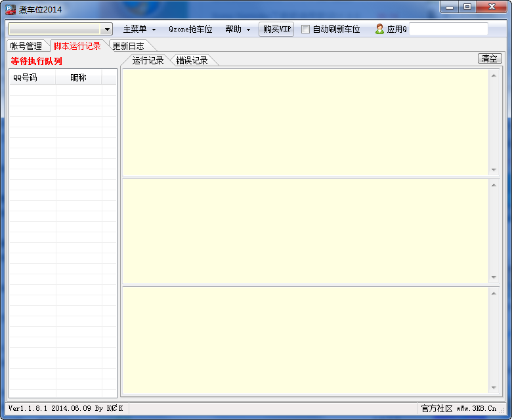This screenshot has height=420, width=512.
Task: Select the 脚本运行记录 tab
Action: [77, 46]
